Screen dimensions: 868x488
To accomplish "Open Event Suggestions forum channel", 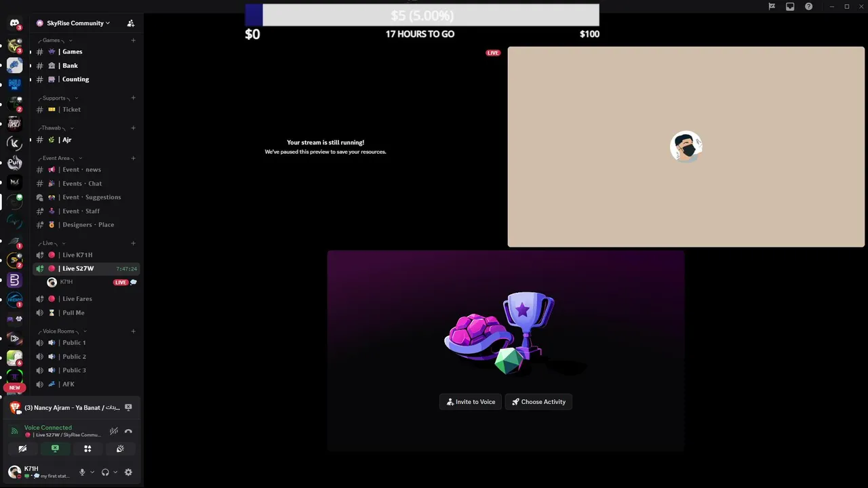I will pyautogui.click(x=85, y=197).
